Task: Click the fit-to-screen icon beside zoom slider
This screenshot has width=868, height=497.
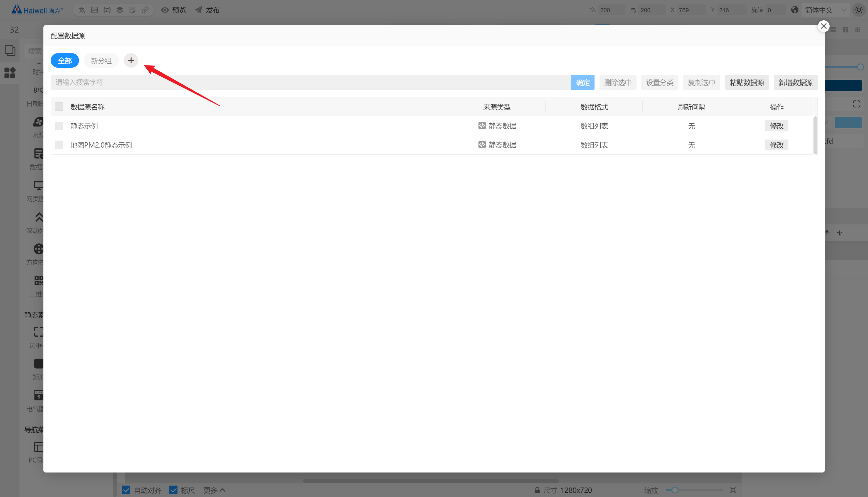Action: [x=733, y=490]
